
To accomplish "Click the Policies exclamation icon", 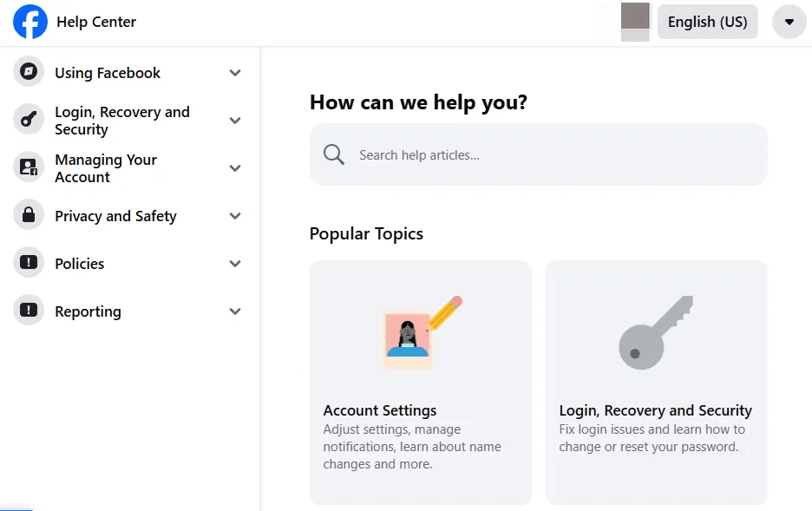I will (x=28, y=263).
